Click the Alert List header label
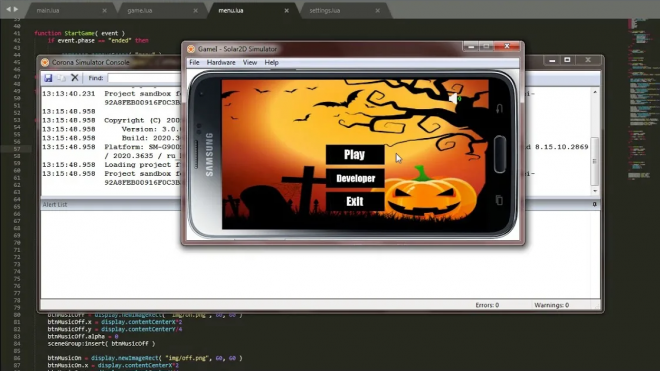 [55, 205]
